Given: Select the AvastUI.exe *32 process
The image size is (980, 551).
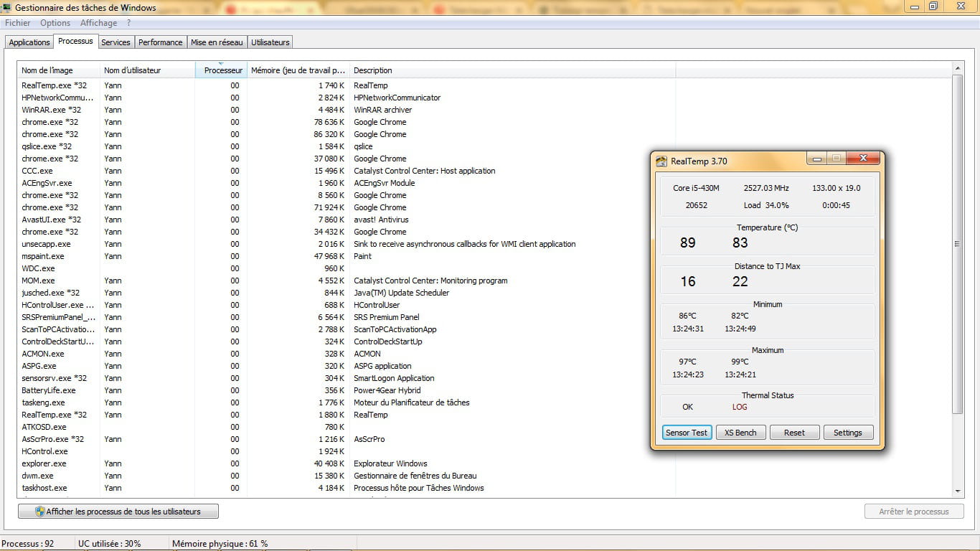Looking at the screenshot, I should (347, 220).
